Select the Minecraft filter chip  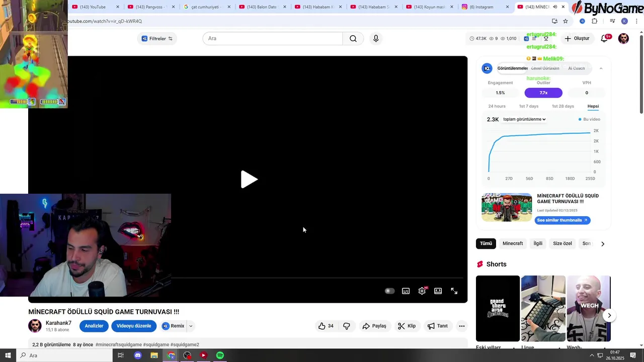click(513, 243)
